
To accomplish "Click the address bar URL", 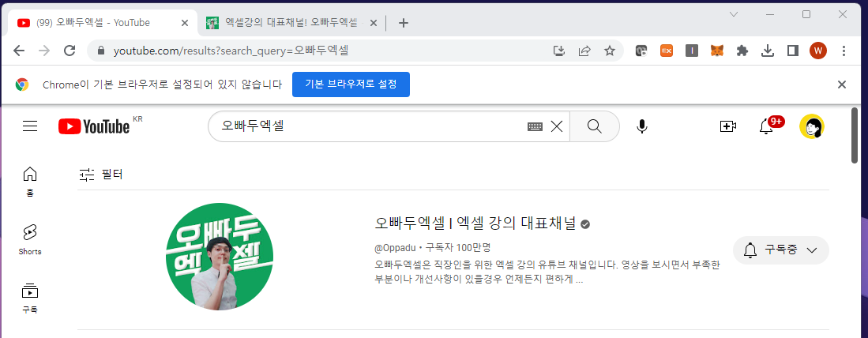I will pyautogui.click(x=231, y=51).
